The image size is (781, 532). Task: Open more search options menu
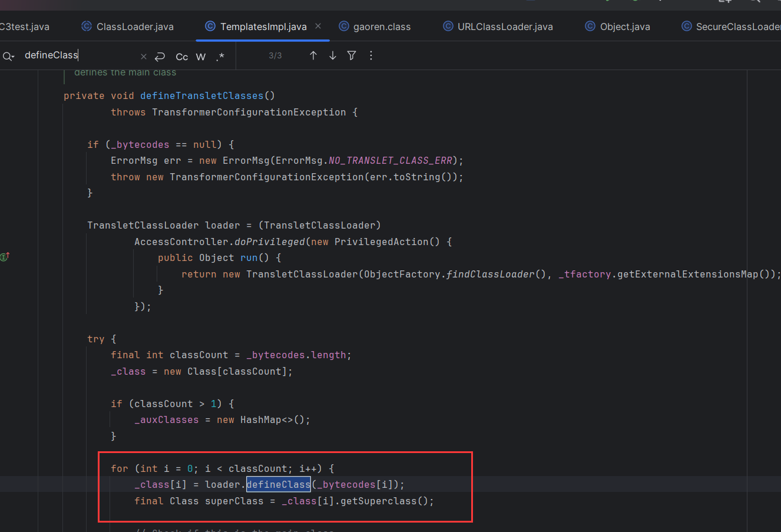pyautogui.click(x=370, y=55)
